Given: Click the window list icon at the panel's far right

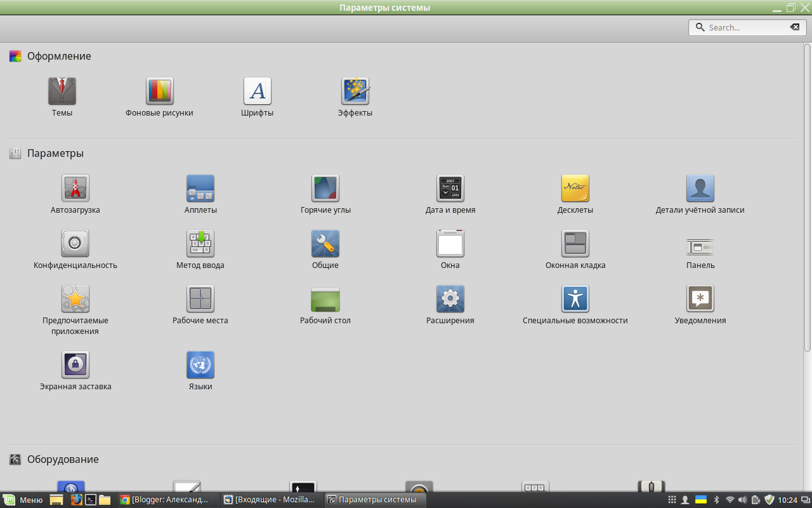Looking at the screenshot, I should 805,500.
